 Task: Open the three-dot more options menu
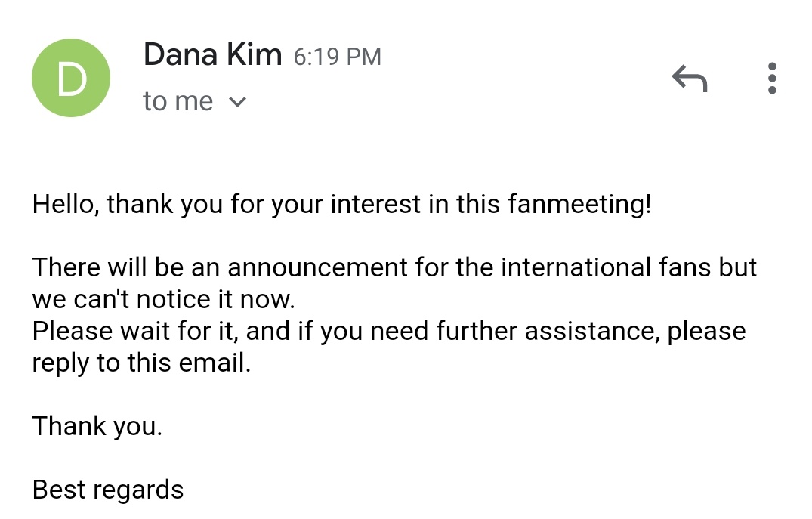(x=772, y=79)
